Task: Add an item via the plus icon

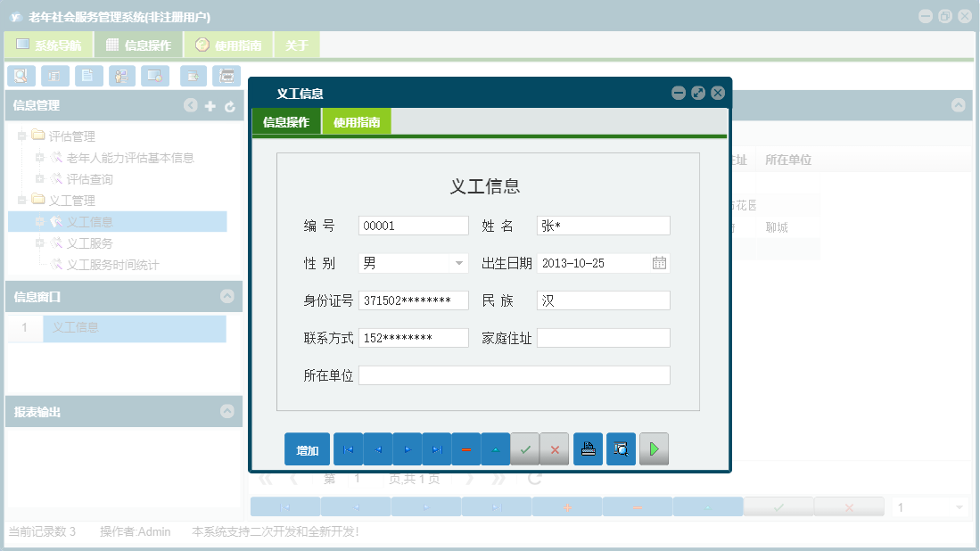Action: pyautogui.click(x=210, y=105)
